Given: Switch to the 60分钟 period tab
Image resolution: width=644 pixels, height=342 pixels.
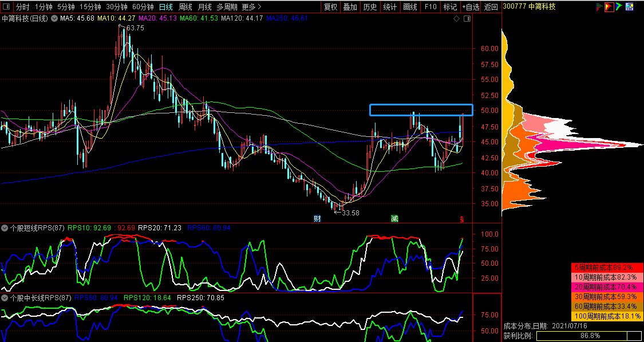Looking at the screenshot, I should [x=143, y=7].
